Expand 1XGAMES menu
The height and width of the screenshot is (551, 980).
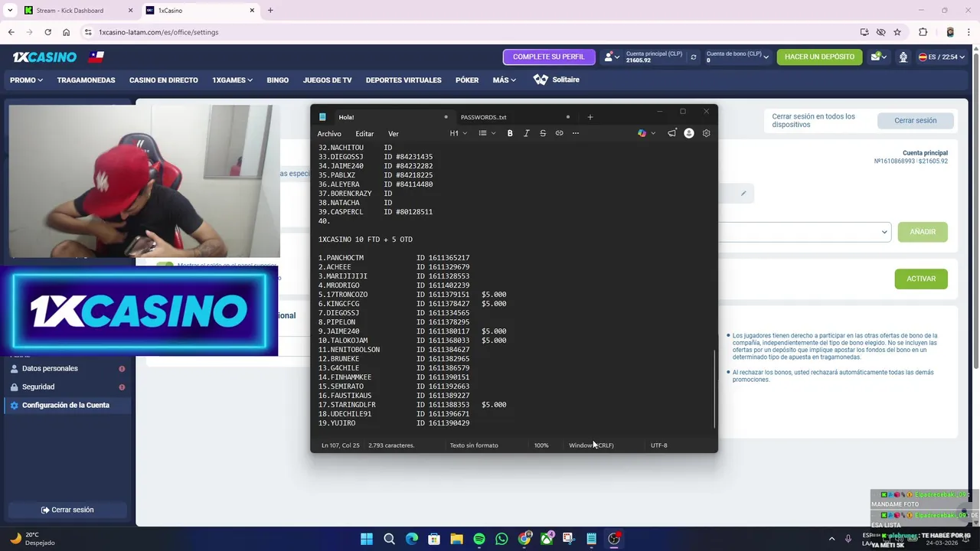(232, 80)
